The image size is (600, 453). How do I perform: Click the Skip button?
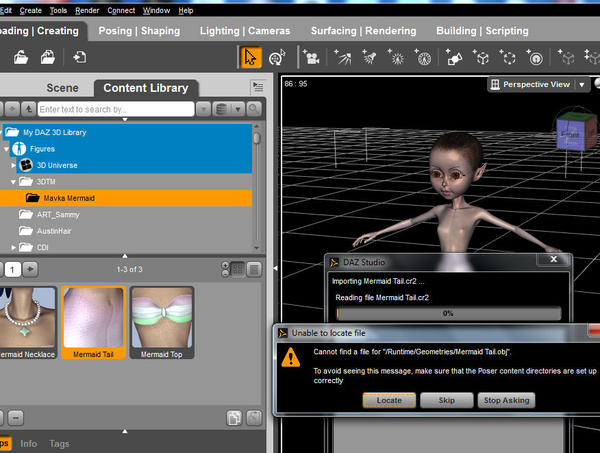[x=447, y=400]
